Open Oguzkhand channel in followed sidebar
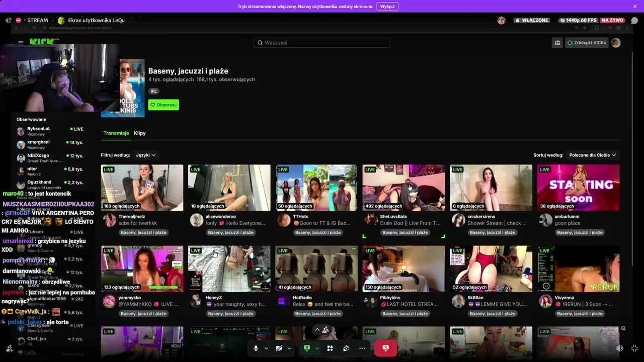Image resolution: width=644 pixels, height=362 pixels. [50, 185]
